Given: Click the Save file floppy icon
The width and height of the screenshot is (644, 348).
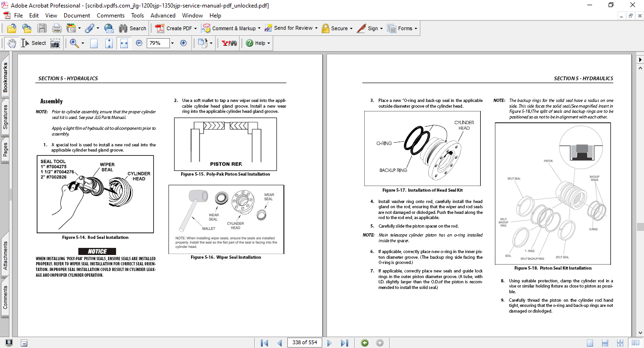Looking at the screenshot, I should click(42, 28).
